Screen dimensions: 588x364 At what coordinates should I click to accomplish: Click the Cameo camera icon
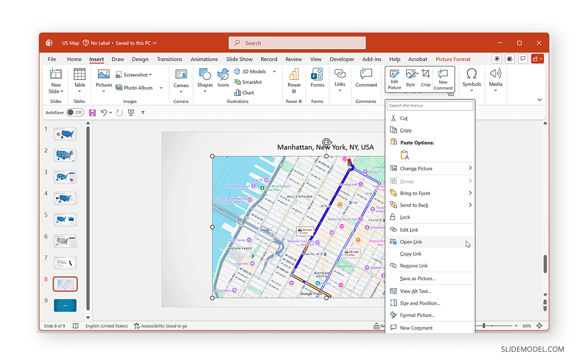(181, 75)
